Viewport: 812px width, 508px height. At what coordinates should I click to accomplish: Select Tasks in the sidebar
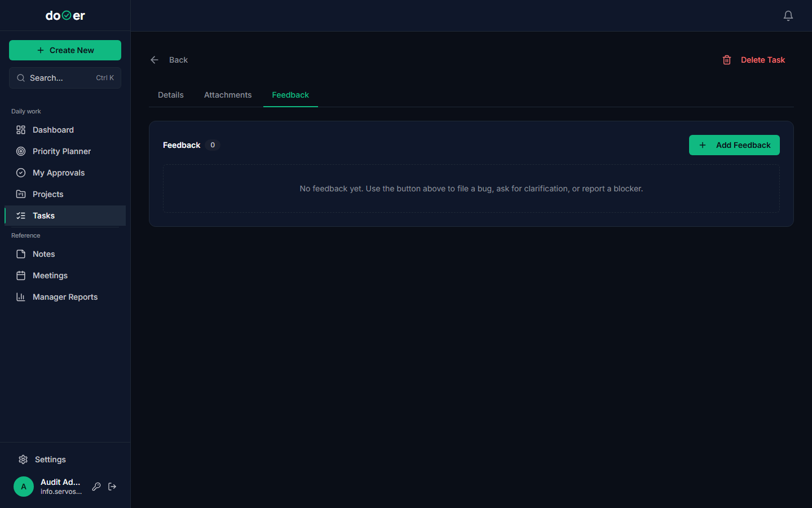coord(65,216)
